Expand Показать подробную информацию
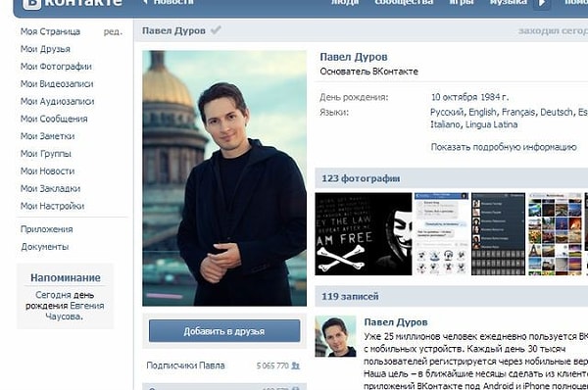This screenshot has width=588, height=390. [x=504, y=147]
